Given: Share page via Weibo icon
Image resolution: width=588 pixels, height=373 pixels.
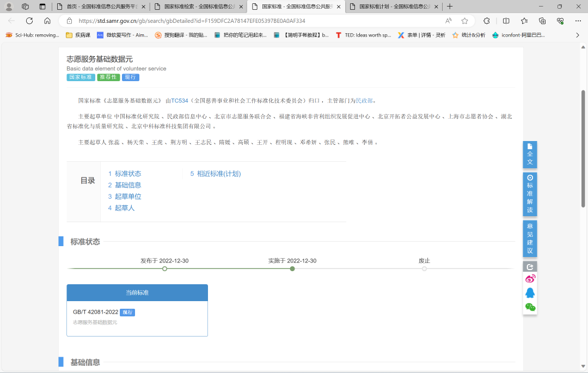Looking at the screenshot, I should point(530,279).
